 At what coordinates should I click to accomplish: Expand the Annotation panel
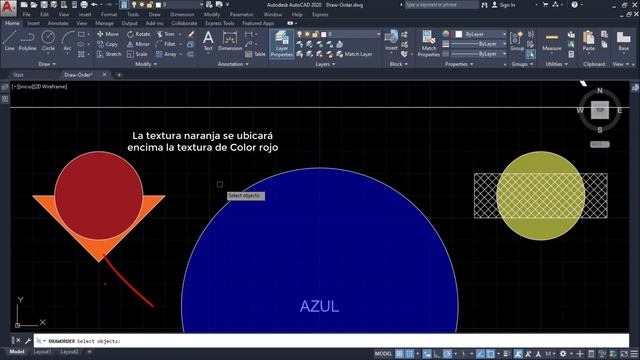coord(233,64)
